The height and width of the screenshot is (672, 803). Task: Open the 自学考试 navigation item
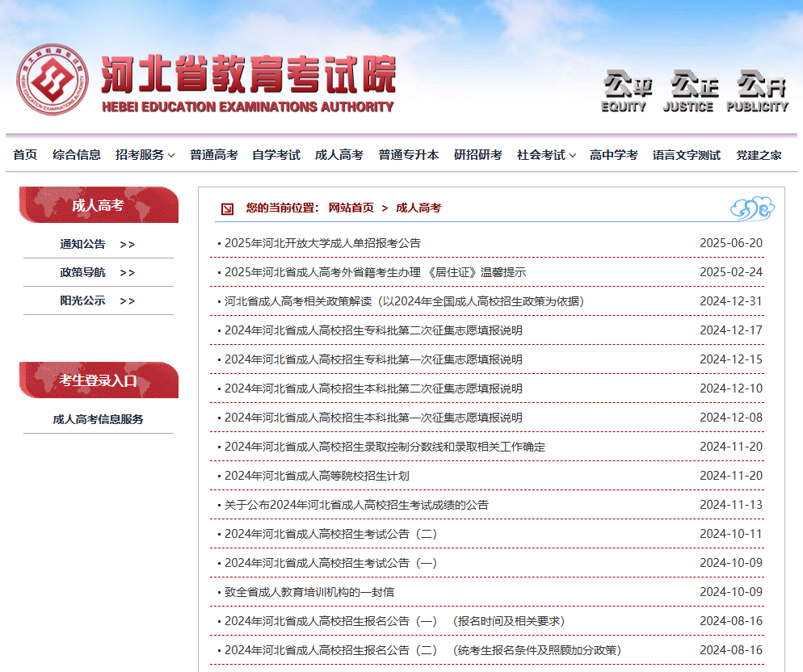(x=276, y=155)
